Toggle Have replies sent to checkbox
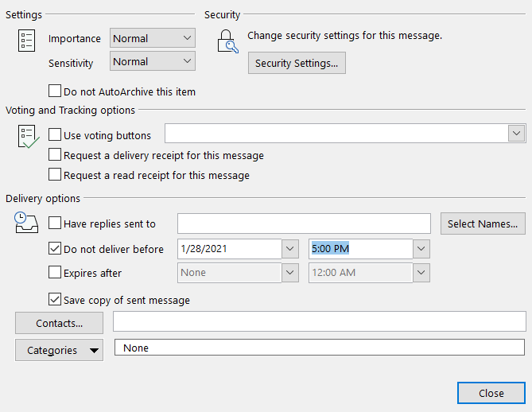This screenshot has width=532, height=412. click(55, 224)
